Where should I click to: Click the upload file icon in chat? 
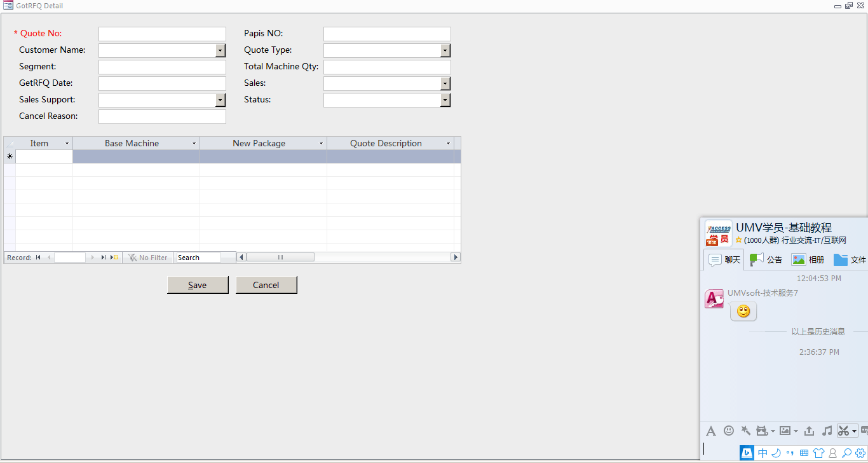pos(809,431)
